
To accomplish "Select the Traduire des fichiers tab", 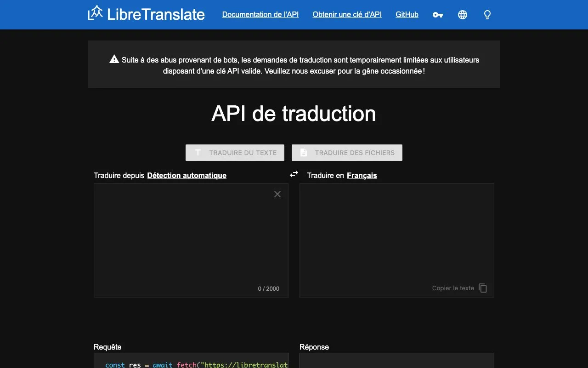I will [347, 153].
